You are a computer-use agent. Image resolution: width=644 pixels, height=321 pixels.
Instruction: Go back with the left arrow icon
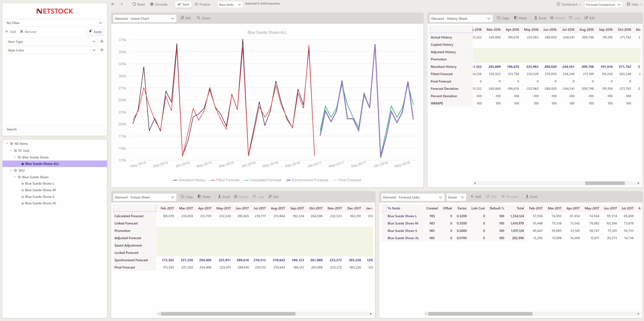113,4
